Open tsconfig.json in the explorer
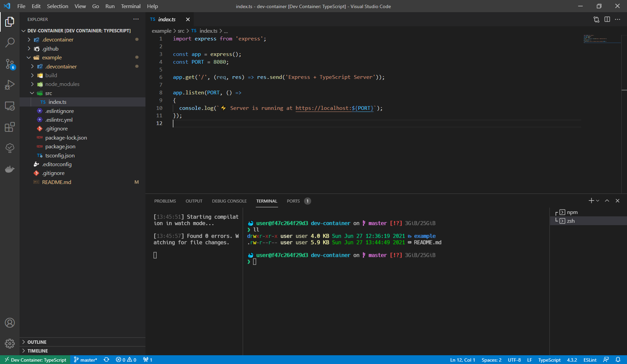This screenshot has height=364, width=627. [83, 156]
